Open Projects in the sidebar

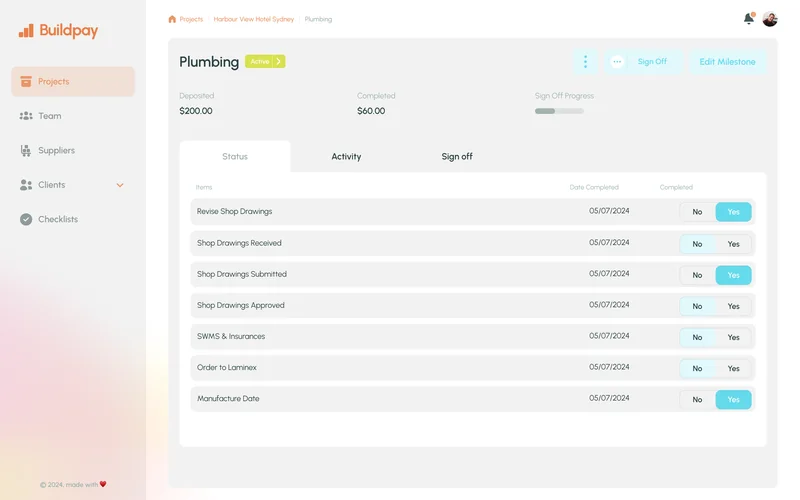tap(73, 81)
